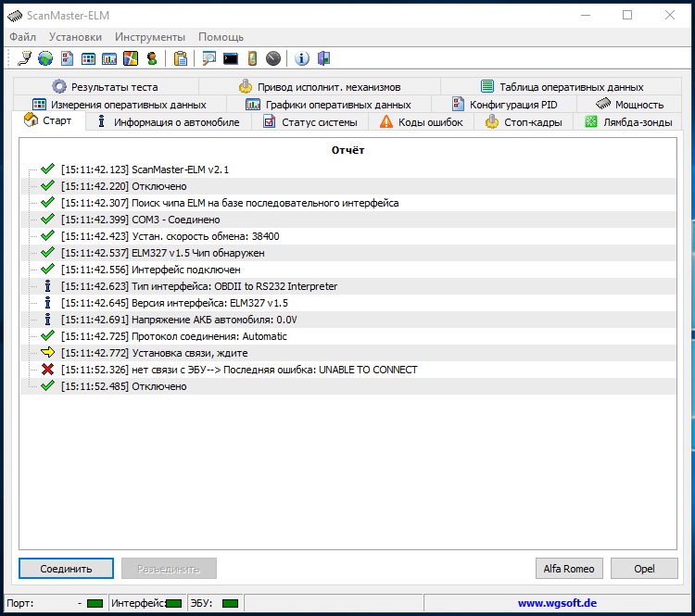Screen dimensions: 695x616
Task: Select log row 'Устан. скорость обмена: 38400'
Action: [x=347, y=236]
